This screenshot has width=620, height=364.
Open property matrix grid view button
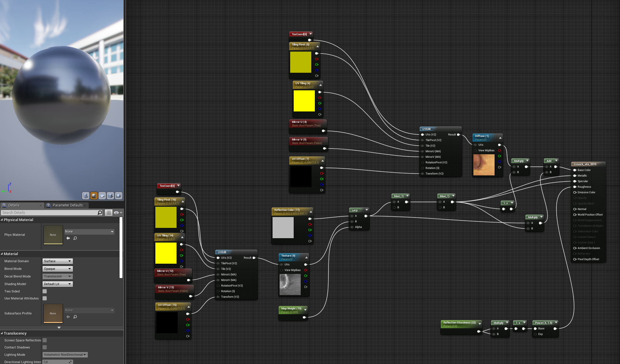(109, 213)
